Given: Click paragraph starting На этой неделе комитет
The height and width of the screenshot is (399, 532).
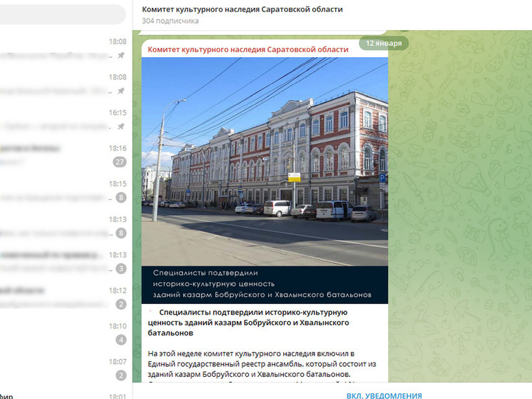Looking at the screenshot, I should pyautogui.click(x=262, y=364).
